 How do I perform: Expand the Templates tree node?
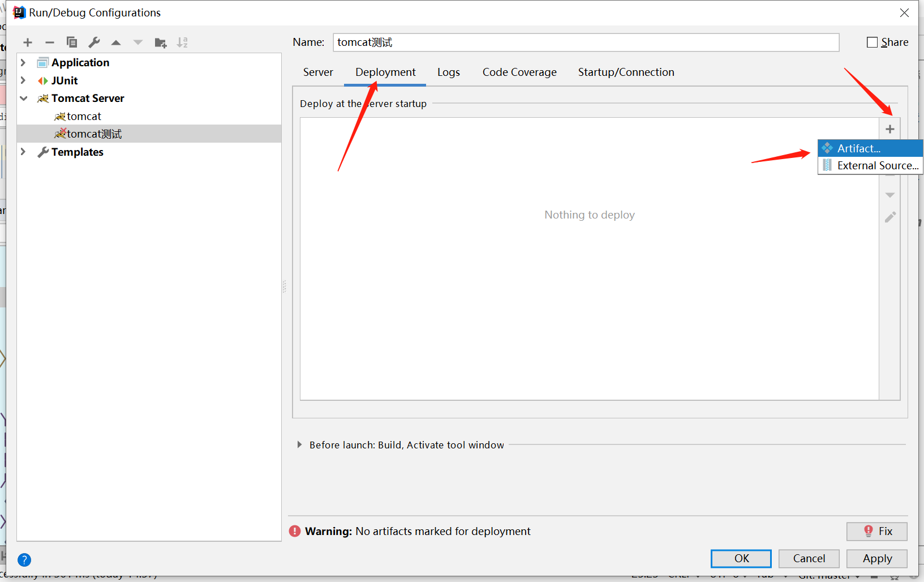point(23,152)
